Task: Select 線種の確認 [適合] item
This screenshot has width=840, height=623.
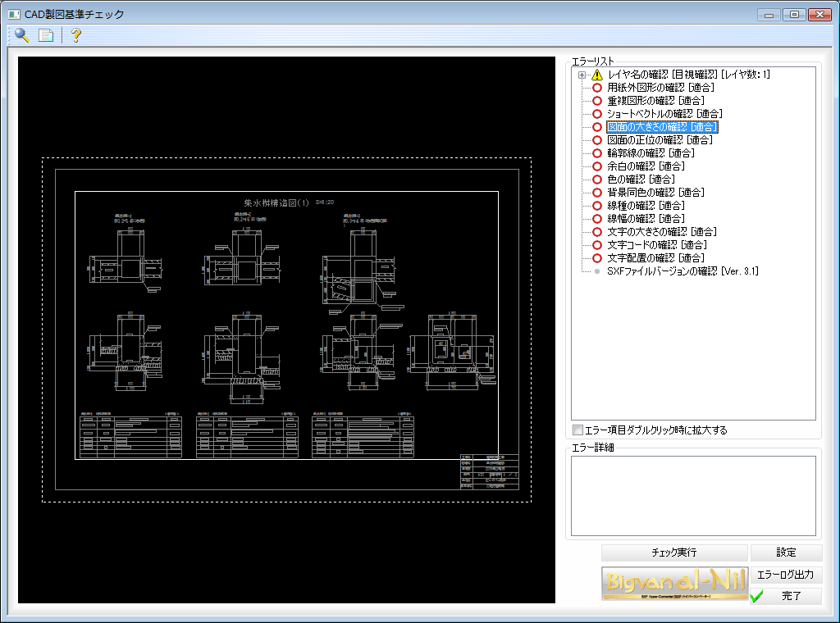Action: click(x=646, y=206)
